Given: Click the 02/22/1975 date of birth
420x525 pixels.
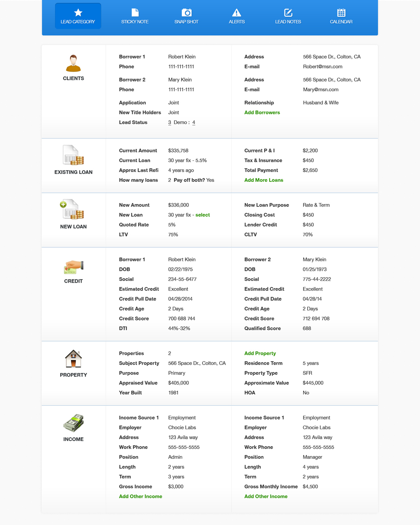Looking at the screenshot, I should coord(181,270).
